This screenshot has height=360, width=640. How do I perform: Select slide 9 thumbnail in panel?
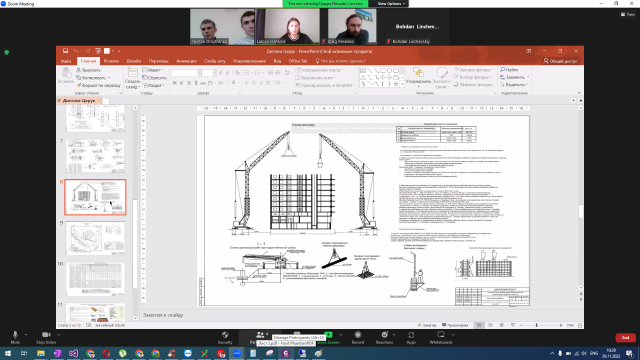point(95,238)
